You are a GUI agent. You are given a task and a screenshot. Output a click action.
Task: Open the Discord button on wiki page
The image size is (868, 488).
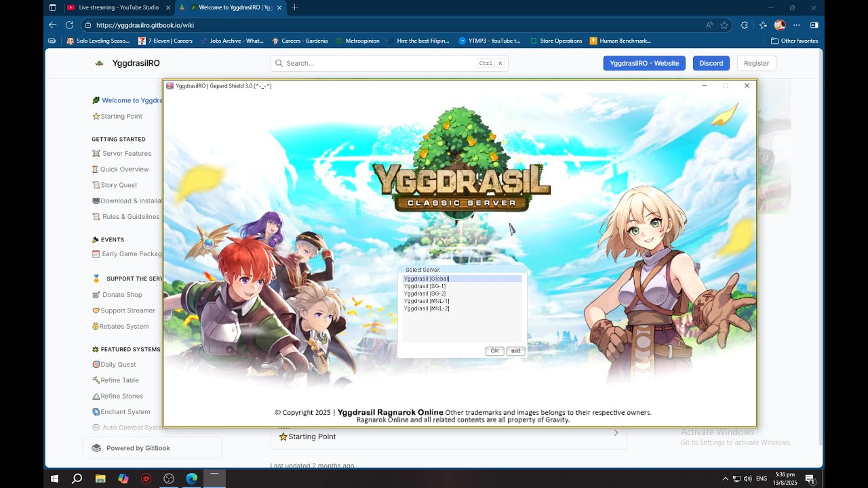[711, 63]
